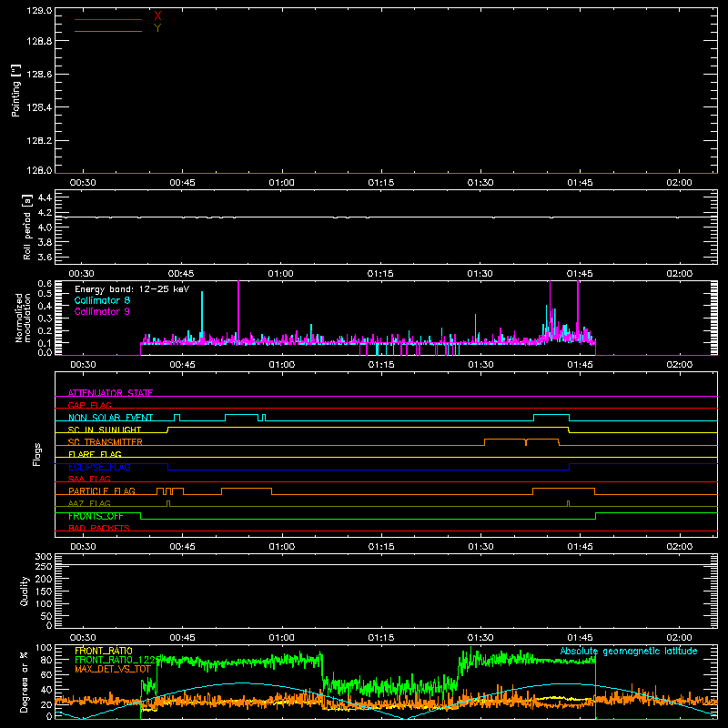Click the olive flag label above FRONTS_OFF

(89, 503)
